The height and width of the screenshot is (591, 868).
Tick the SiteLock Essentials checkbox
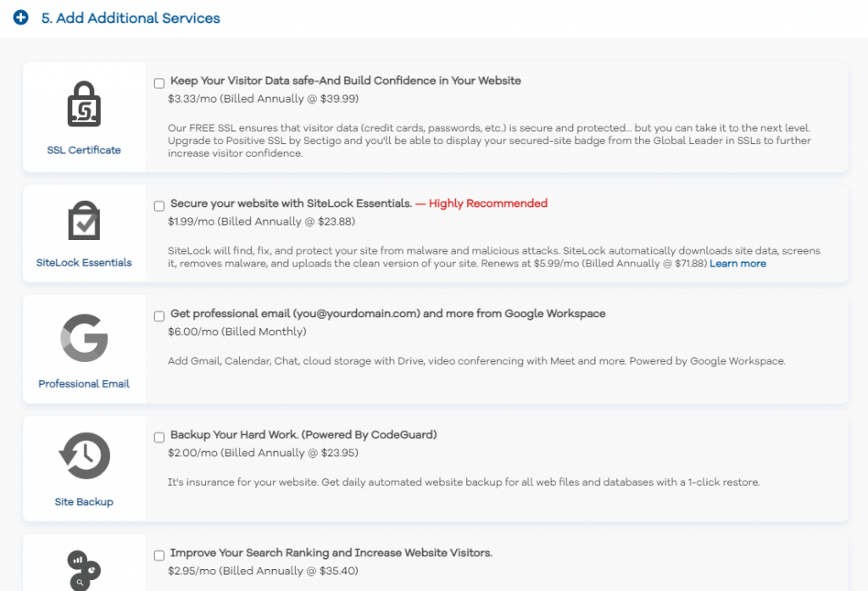[x=159, y=206]
